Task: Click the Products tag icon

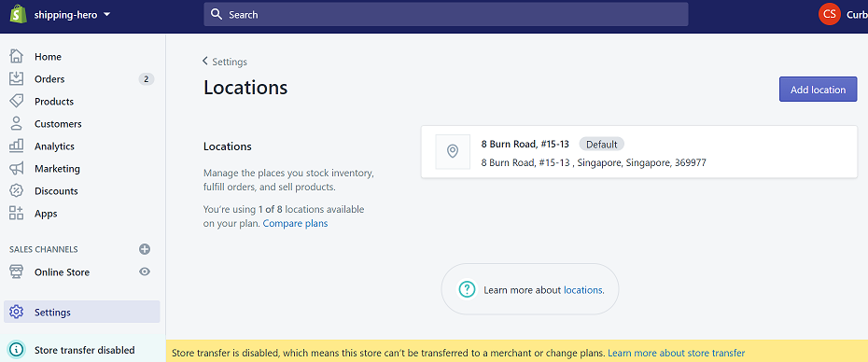Action: click(17, 102)
